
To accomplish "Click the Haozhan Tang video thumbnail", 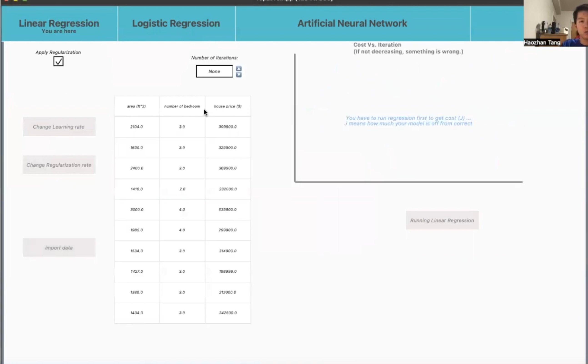I will click(x=555, y=23).
